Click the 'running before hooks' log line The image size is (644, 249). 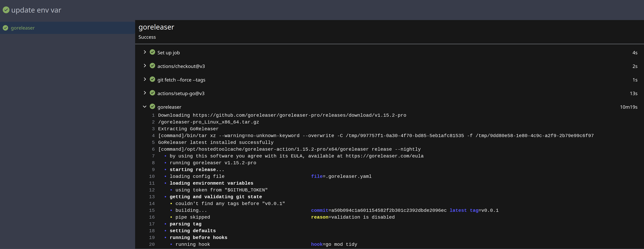click(x=198, y=237)
